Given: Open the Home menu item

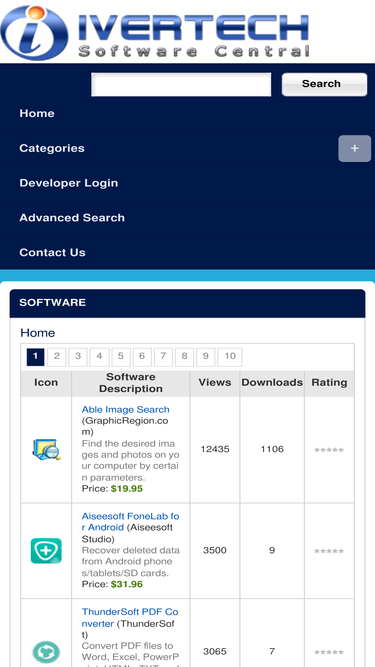Looking at the screenshot, I should pyautogui.click(x=37, y=114).
